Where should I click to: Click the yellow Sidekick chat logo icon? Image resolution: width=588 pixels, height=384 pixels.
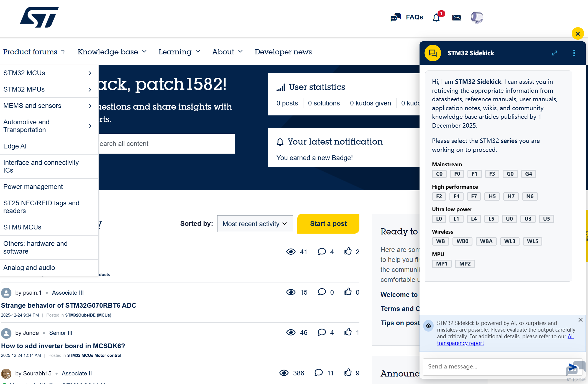[433, 53]
